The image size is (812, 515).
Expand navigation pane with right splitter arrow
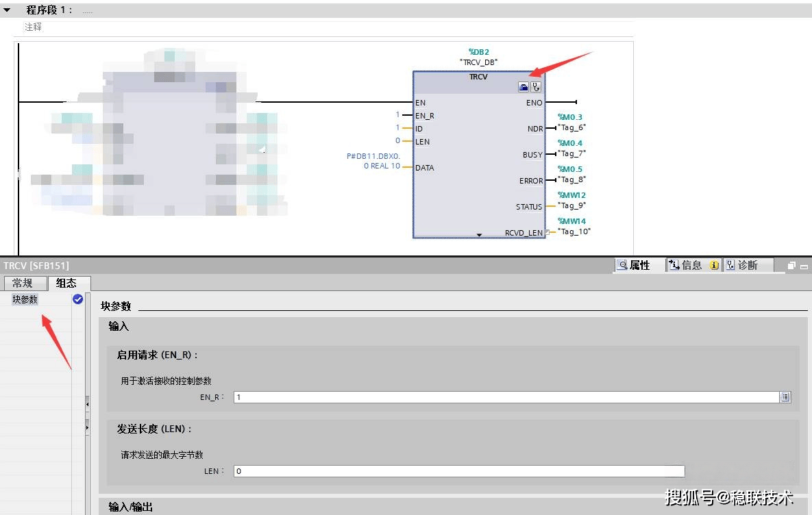click(87, 427)
